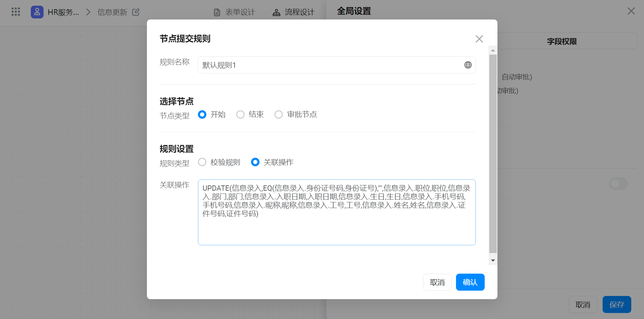The width and height of the screenshot is (644, 319).
Task: Select 结束 node type radio
Action: [x=240, y=114]
